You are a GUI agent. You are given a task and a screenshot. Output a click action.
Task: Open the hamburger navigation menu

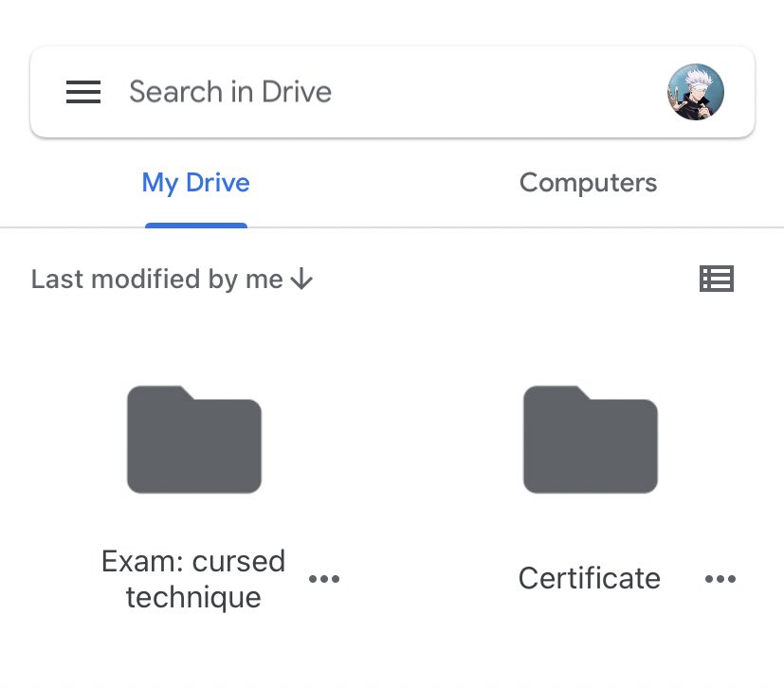coord(83,92)
